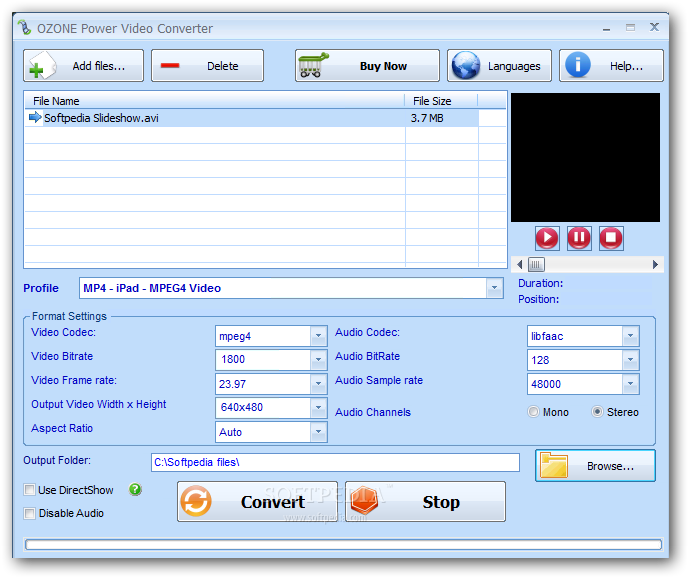Image resolution: width=689 pixels, height=578 pixels.
Task: Open the Help info button
Action: click(611, 65)
